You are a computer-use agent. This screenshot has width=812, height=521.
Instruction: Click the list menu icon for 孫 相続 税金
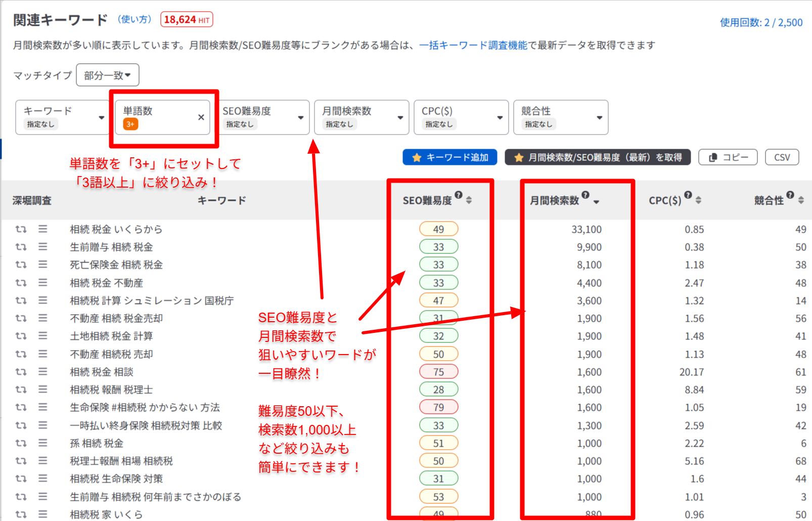coord(43,443)
